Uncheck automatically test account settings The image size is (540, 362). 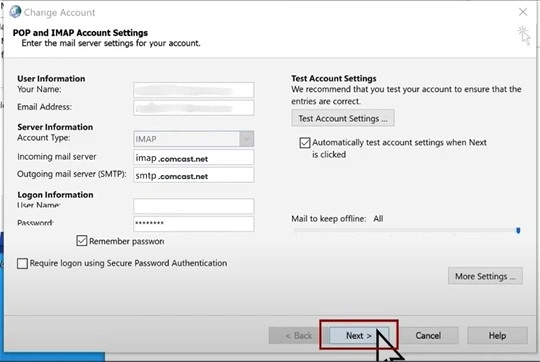tap(305, 143)
